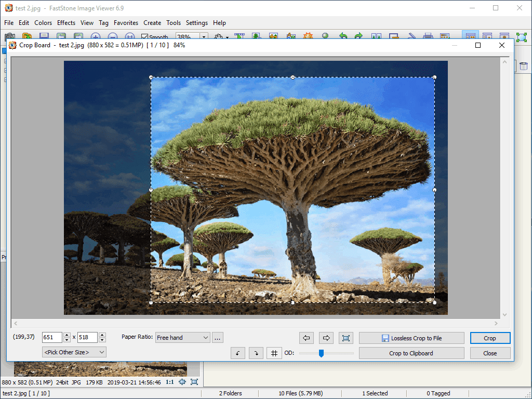Click the crop width input field
The image size is (532, 399).
(51, 337)
